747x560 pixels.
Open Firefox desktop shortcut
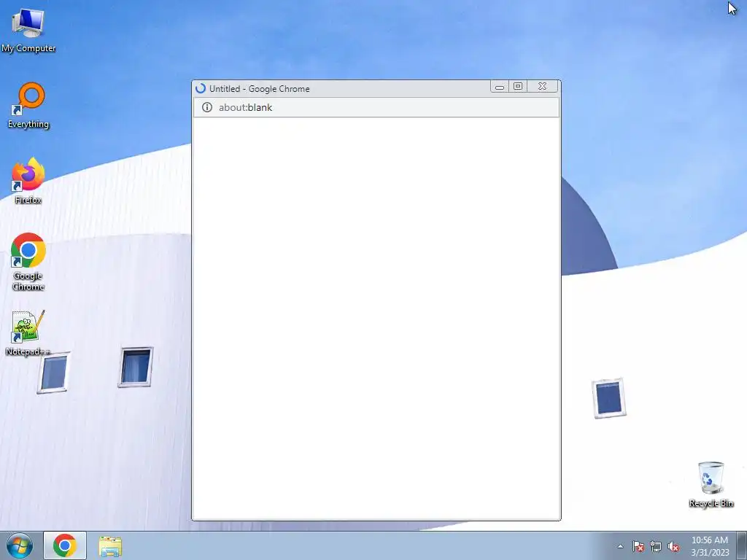pyautogui.click(x=28, y=181)
